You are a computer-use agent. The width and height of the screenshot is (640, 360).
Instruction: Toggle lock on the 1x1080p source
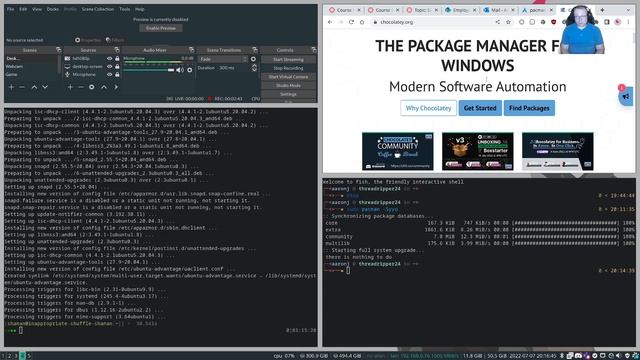(x=117, y=59)
